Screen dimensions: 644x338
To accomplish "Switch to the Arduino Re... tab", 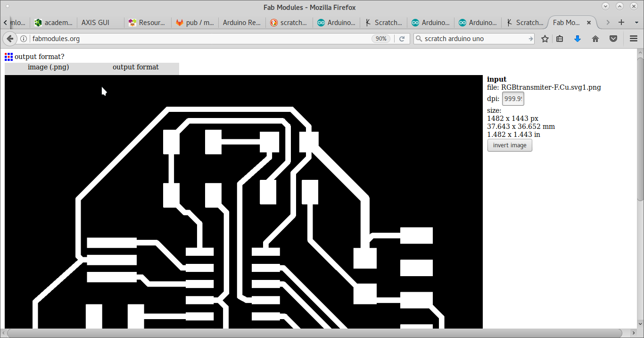I will point(242,22).
